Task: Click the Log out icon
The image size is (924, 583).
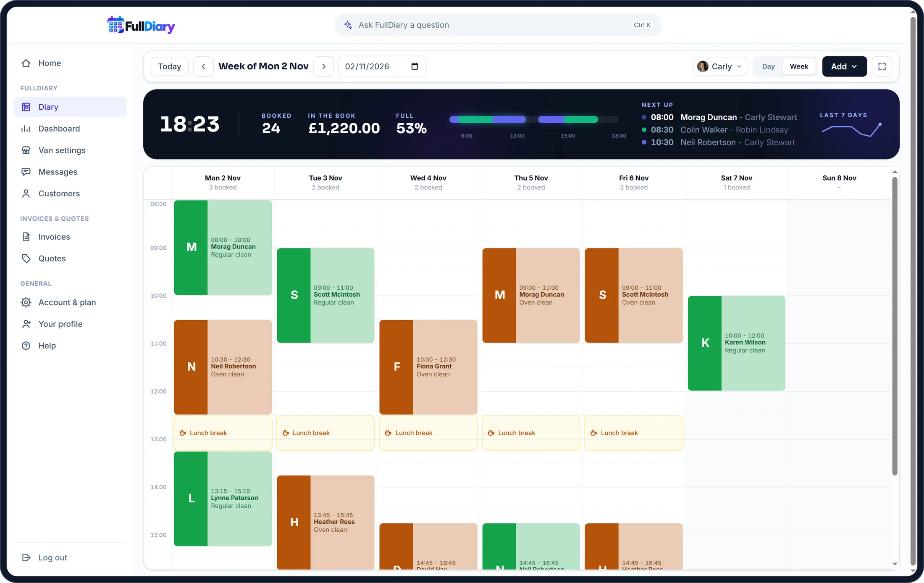Action: click(26, 557)
